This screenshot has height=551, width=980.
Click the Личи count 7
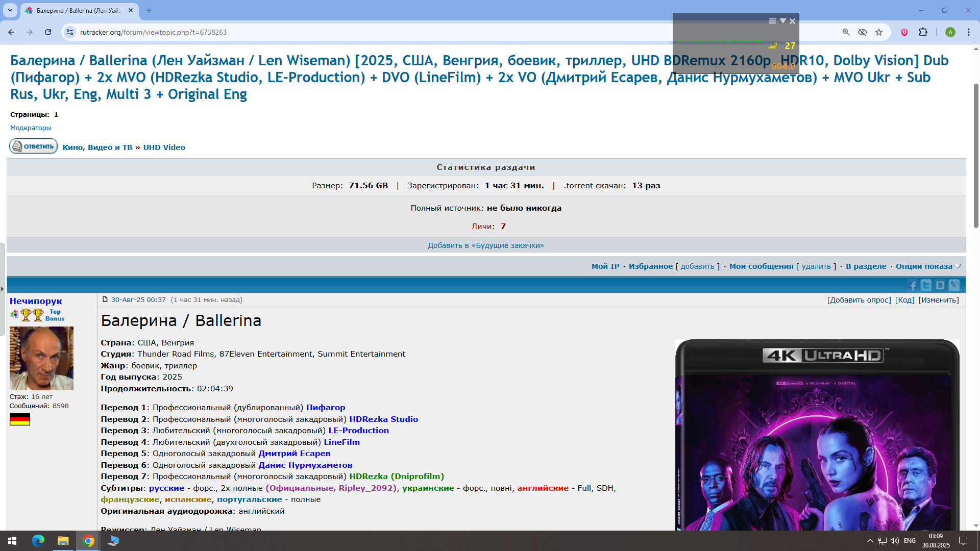[503, 227]
